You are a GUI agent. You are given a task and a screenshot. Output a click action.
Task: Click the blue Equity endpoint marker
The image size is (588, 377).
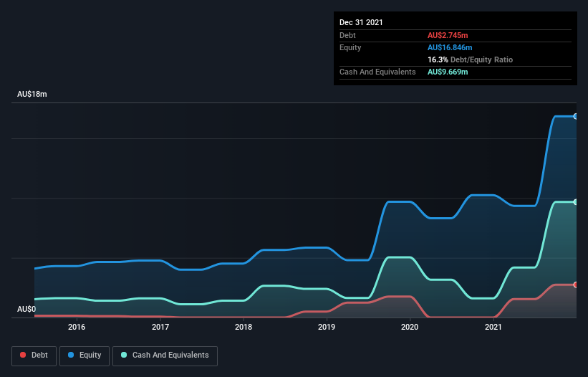pos(576,117)
